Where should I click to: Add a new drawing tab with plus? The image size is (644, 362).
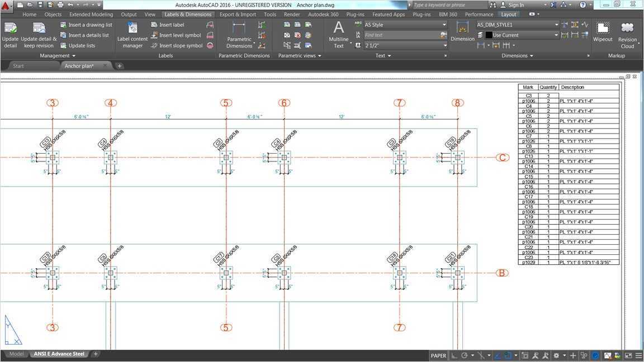[x=120, y=66]
